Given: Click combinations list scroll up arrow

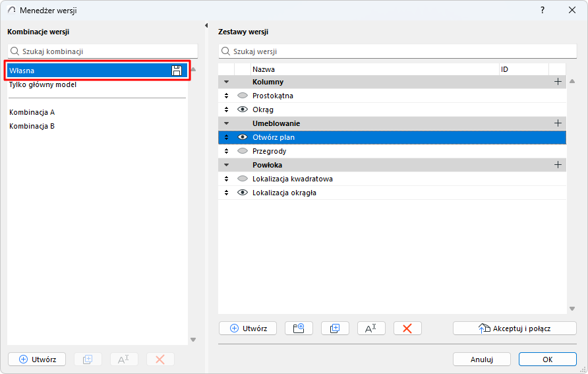Looking at the screenshot, I should (194, 69).
